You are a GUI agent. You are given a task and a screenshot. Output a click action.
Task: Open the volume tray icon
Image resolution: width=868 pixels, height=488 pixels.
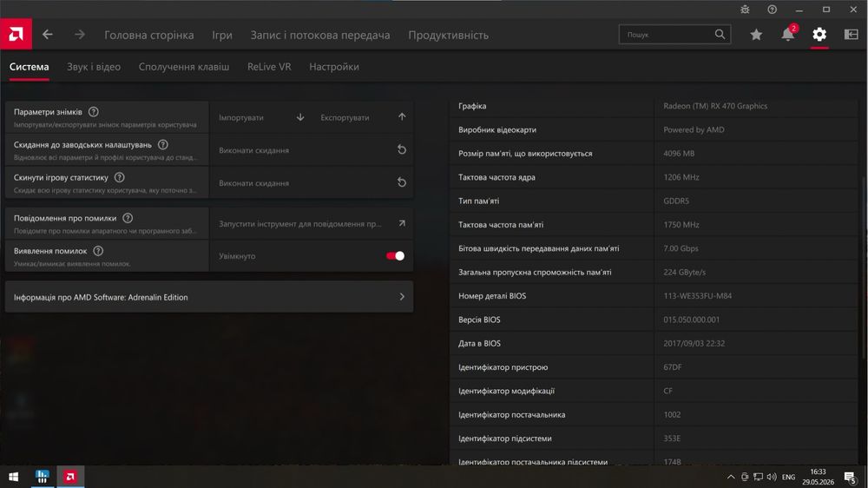click(x=772, y=477)
